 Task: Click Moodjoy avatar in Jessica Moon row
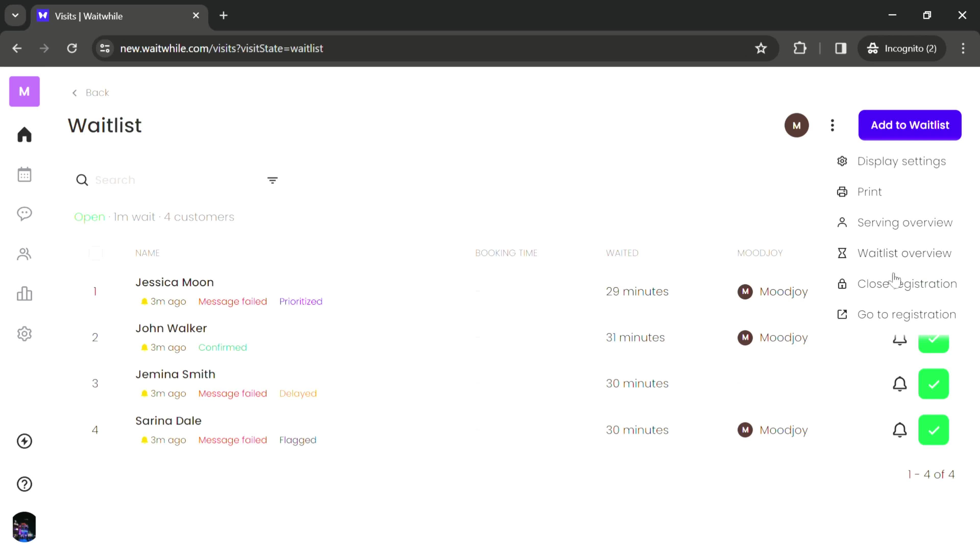coord(745,292)
